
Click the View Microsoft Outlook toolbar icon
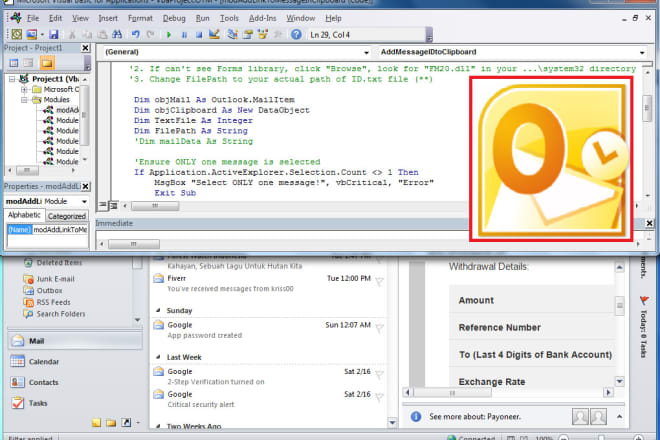pos(17,35)
